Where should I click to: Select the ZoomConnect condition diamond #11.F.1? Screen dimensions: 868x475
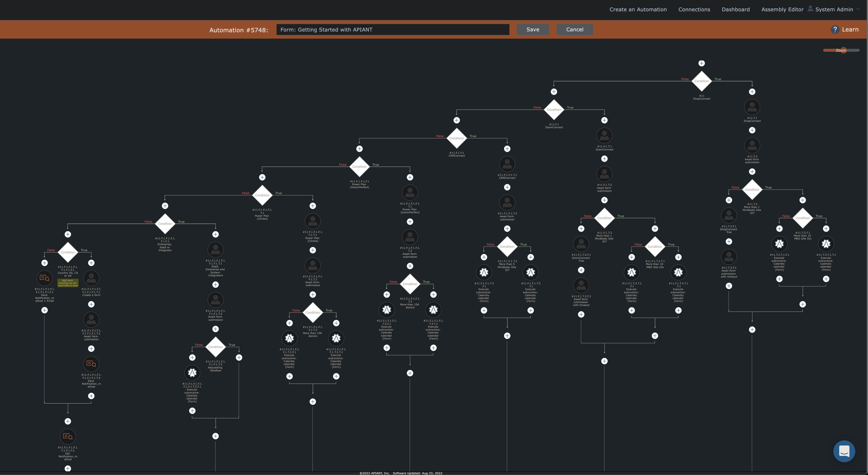554,109
